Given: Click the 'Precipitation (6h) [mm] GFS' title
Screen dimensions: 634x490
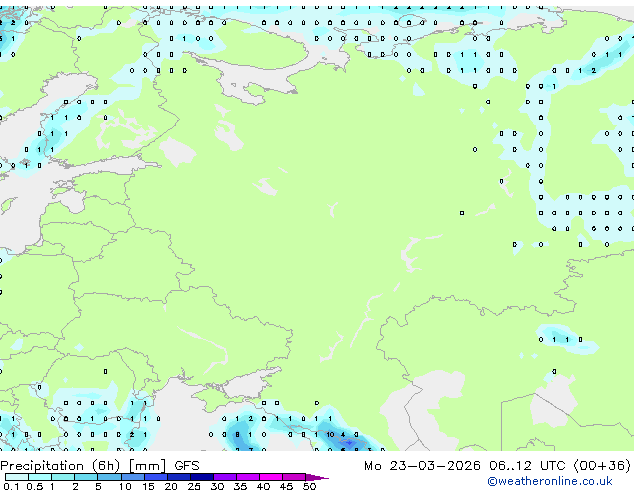Looking at the screenshot, I should click(x=100, y=466).
